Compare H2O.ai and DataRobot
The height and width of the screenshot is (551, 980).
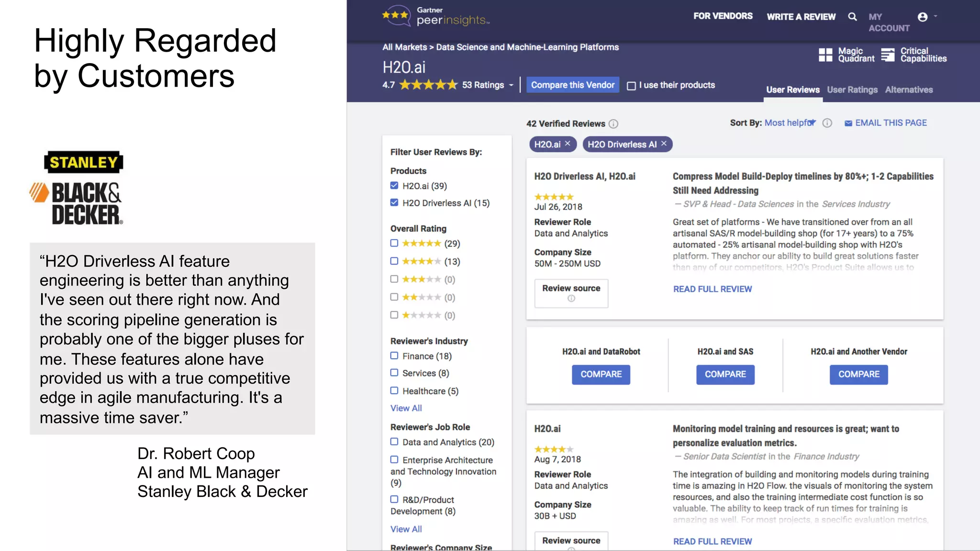pyautogui.click(x=601, y=375)
